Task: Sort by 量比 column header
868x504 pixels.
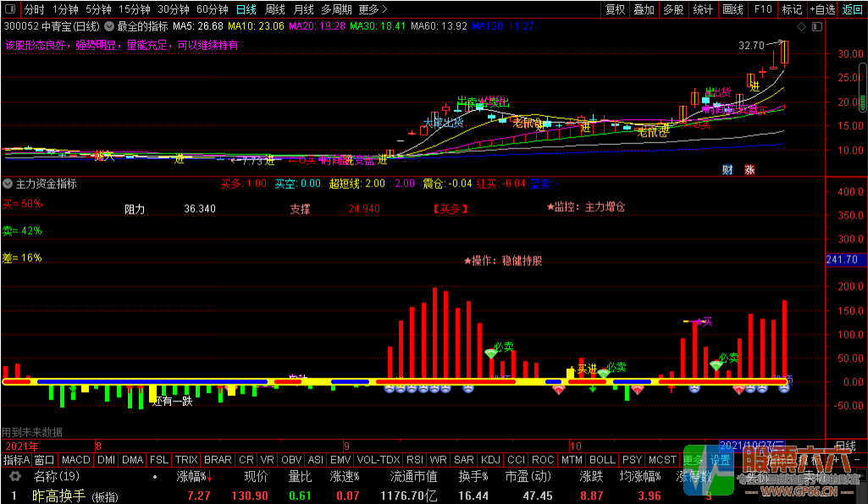Action: coord(301,476)
